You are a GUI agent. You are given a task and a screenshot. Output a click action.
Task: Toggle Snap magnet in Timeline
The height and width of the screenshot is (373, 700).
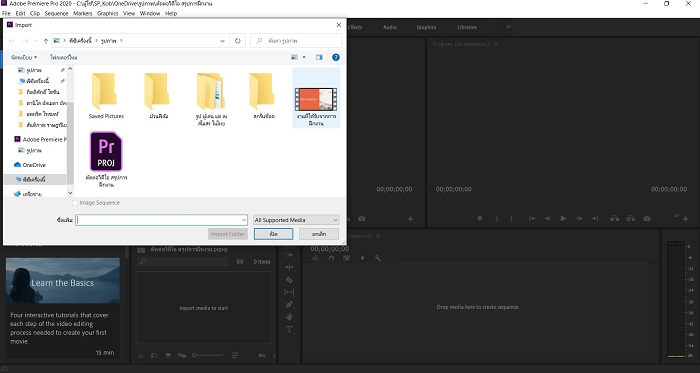[331, 258]
